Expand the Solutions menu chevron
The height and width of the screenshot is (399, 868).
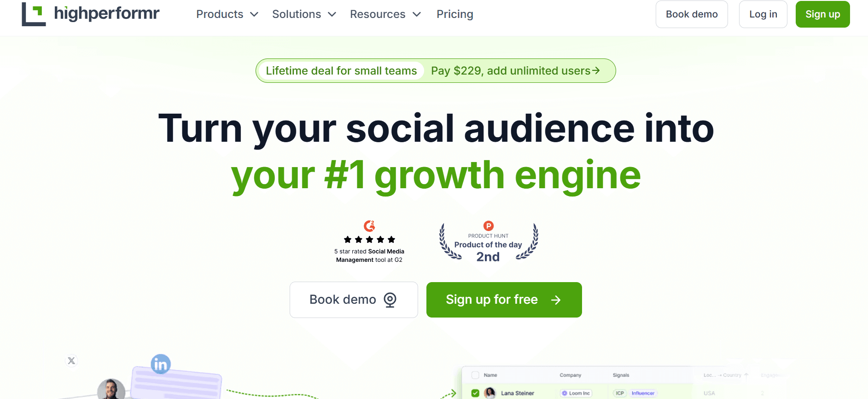[x=332, y=14]
